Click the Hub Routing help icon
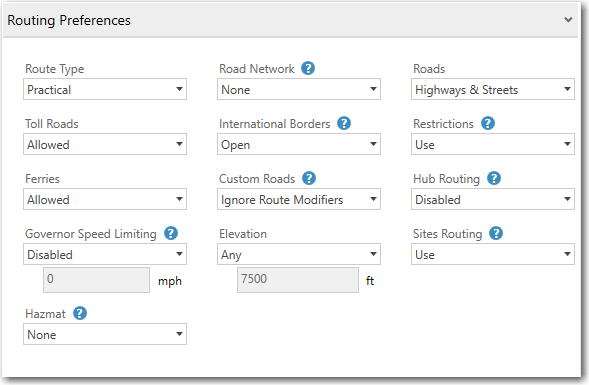589x385 pixels. pyautogui.click(x=494, y=178)
